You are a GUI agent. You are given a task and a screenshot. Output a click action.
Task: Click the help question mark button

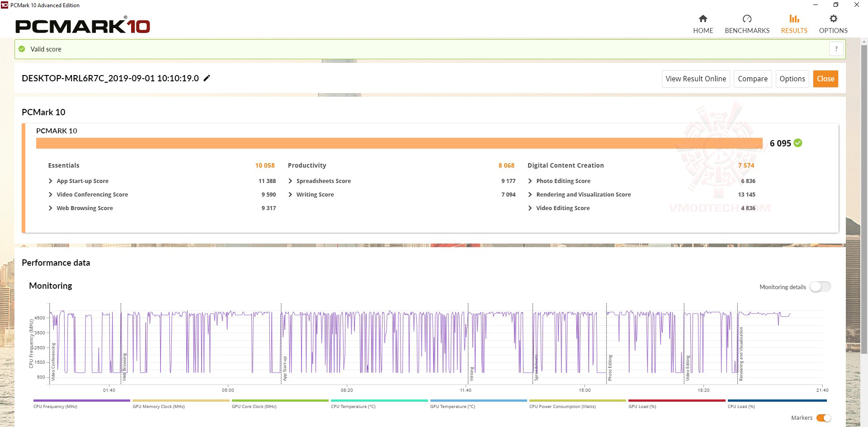(x=836, y=49)
